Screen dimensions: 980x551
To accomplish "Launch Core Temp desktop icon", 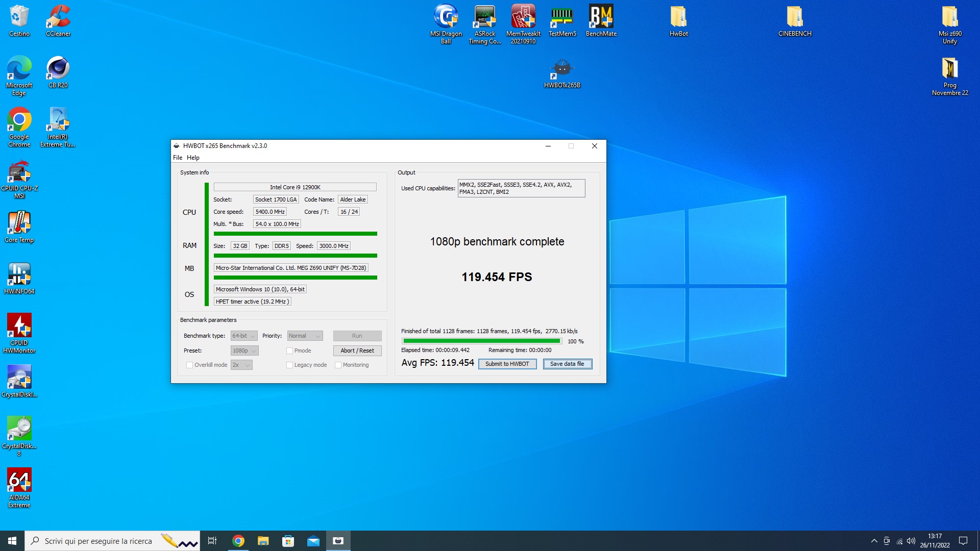I will [19, 227].
